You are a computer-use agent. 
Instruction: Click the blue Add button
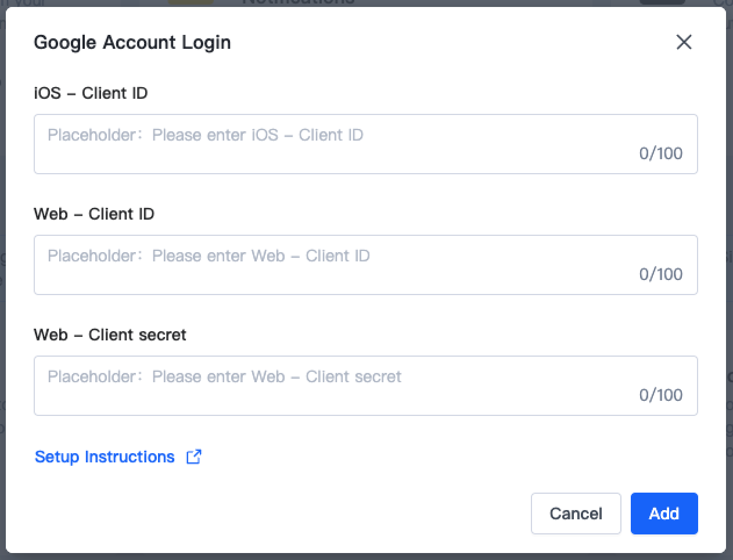pos(664,514)
